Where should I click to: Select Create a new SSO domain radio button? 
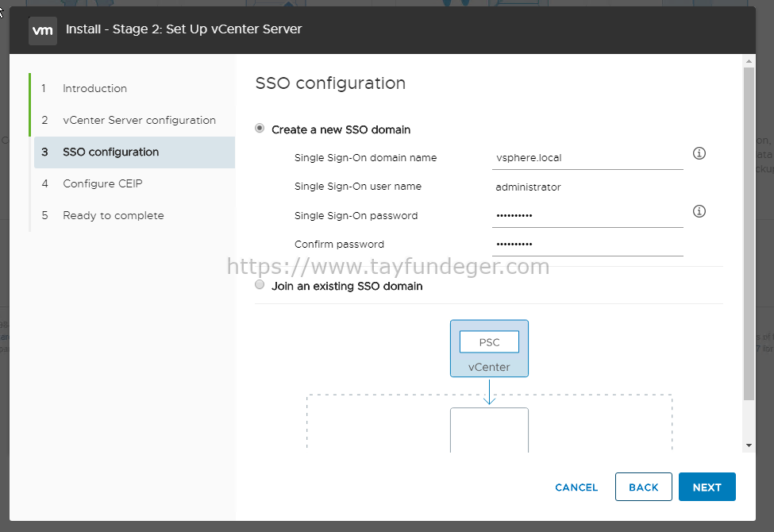click(260, 129)
